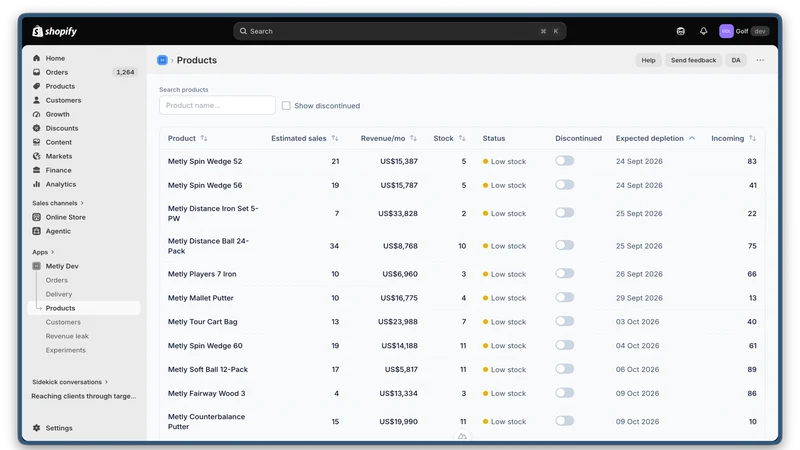Click the Product name search field
The image size is (800, 450).
[217, 105]
